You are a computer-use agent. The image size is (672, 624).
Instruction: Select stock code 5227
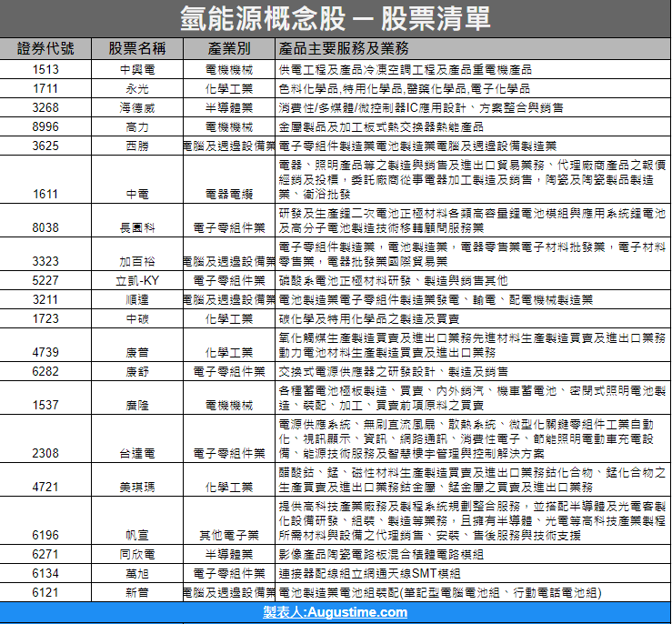[x=45, y=280]
